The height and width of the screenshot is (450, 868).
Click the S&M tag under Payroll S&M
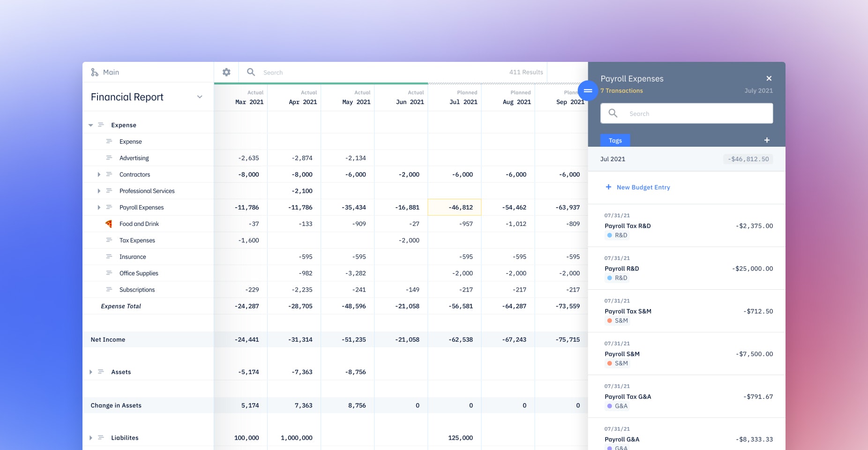coord(618,363)
